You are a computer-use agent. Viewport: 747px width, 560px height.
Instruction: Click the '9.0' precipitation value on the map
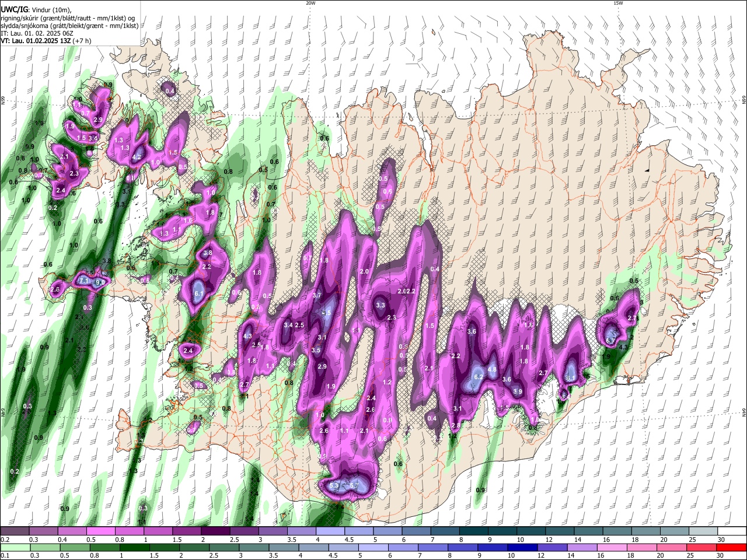[100, 282]
